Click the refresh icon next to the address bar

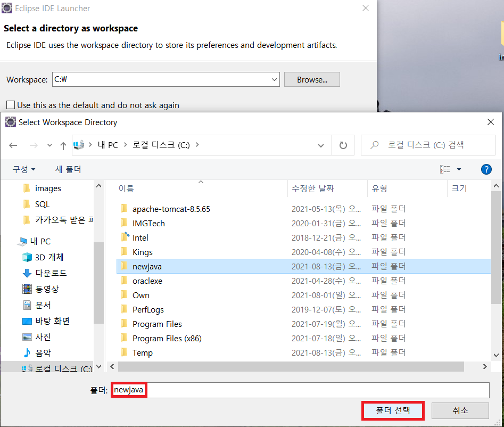343,145
